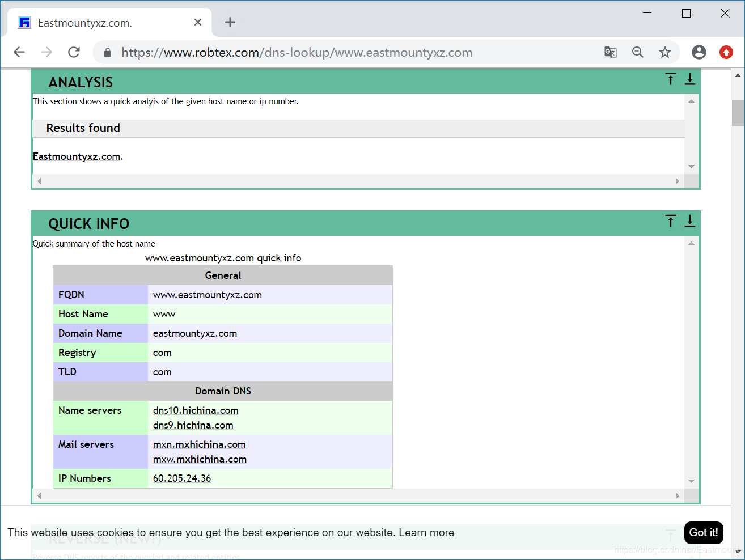Image resolution: width=745 pixels, height=560 pixels.
Task: Reload the current page
Action: pos(74,52)
